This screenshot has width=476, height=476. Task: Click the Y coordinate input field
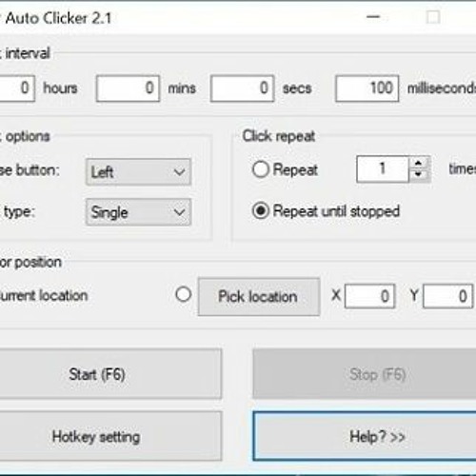(448, 296)
